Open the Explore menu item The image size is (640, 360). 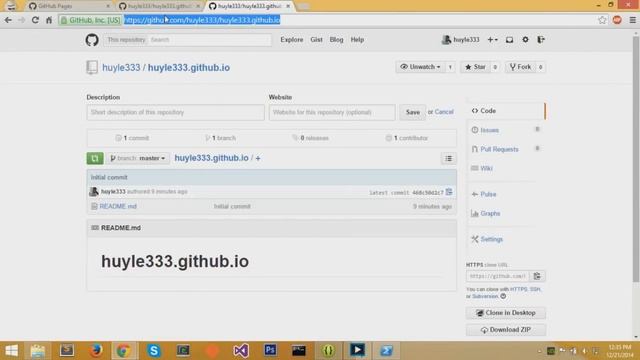291,40
